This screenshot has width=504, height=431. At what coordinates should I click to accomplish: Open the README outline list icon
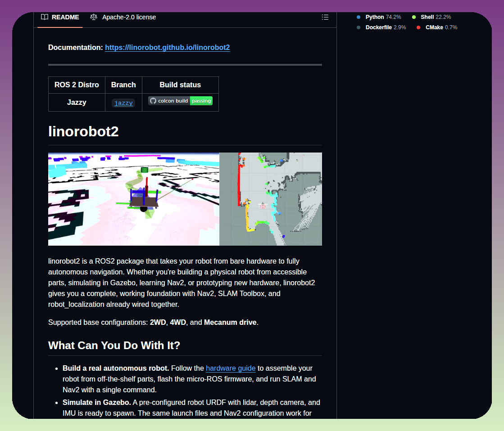pyautogui.click(x=325, y=18)
